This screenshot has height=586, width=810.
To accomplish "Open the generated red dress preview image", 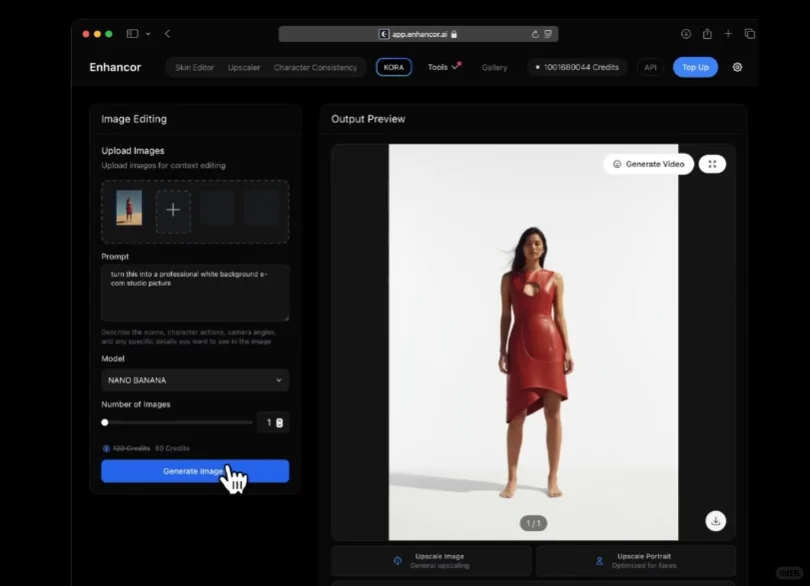I will coord(533,342).
